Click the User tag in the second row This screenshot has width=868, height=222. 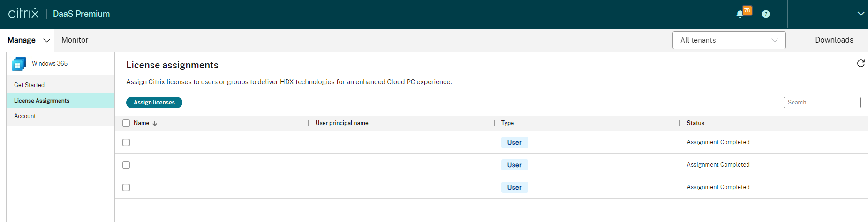pos(514,165)
